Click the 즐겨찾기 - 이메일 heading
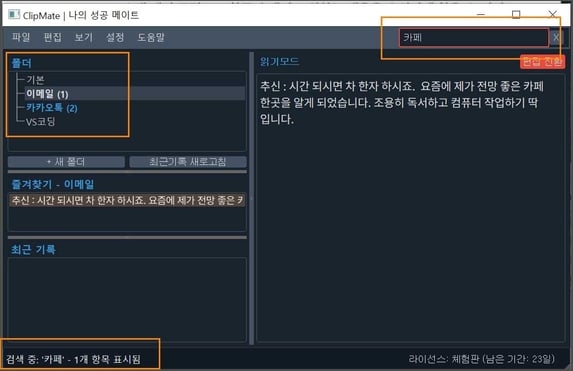 pyautogui.click(x=53, y=184)
